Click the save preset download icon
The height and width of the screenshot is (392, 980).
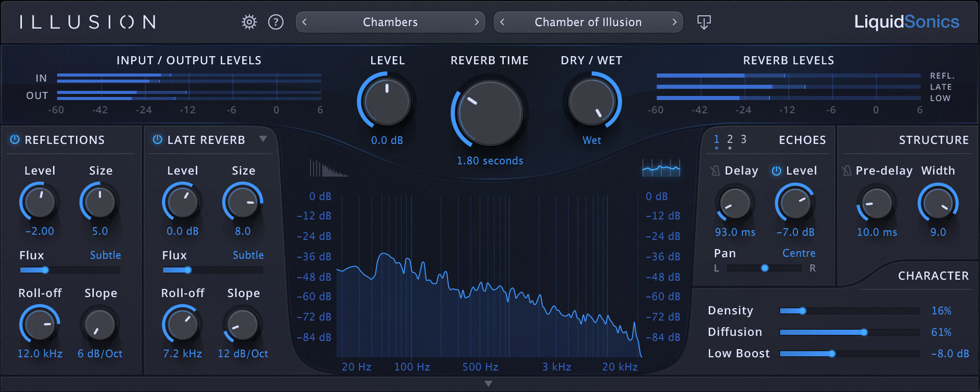coord(704,22)
